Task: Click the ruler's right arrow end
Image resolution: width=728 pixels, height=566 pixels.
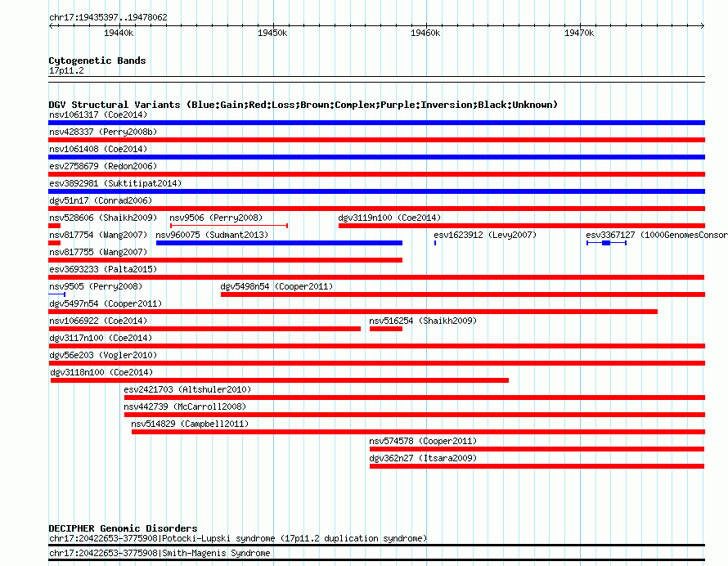Action: [703, 26]
